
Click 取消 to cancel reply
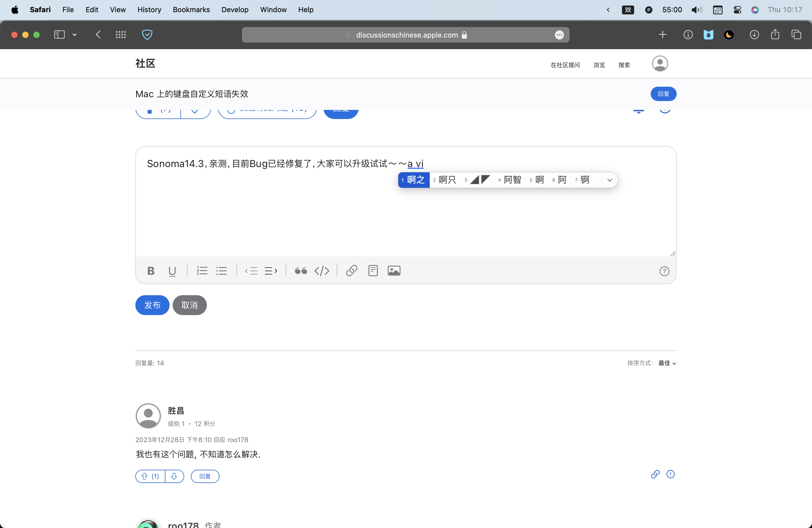click(x=189, y=305)
